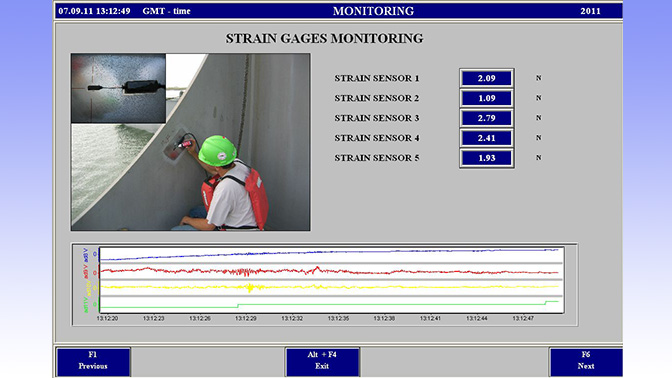Select the Strain Sensor 5 value 1.93

[486, 158]
